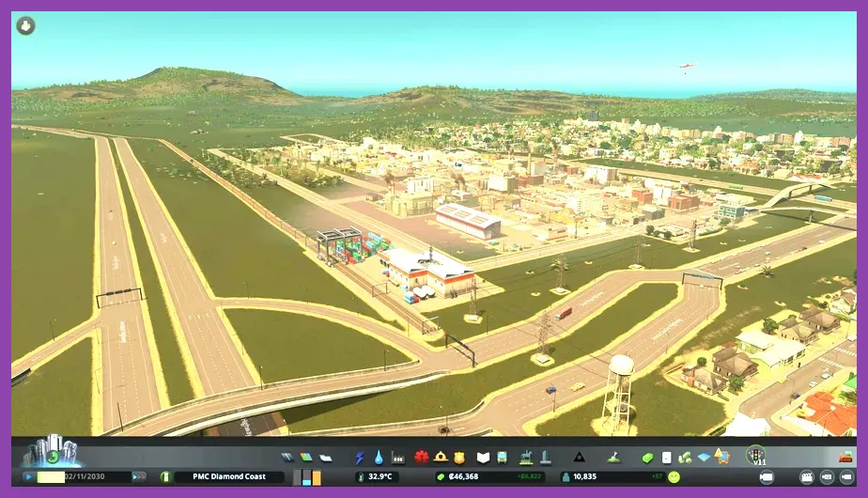Image resolution: width=868 pixels, height=498 pixels.
Task: Toggle play/pause simulation button
Action: (x=28, y=476)
